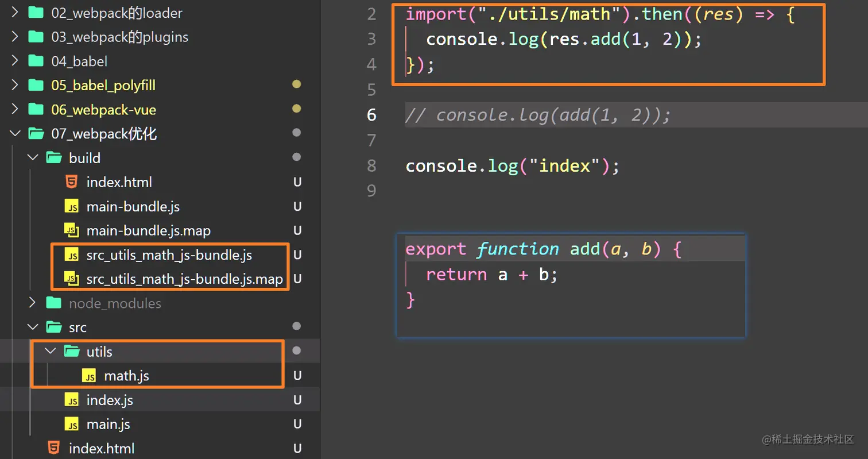
Task: Click the U git status of math.js
Action: click(297, 376)
